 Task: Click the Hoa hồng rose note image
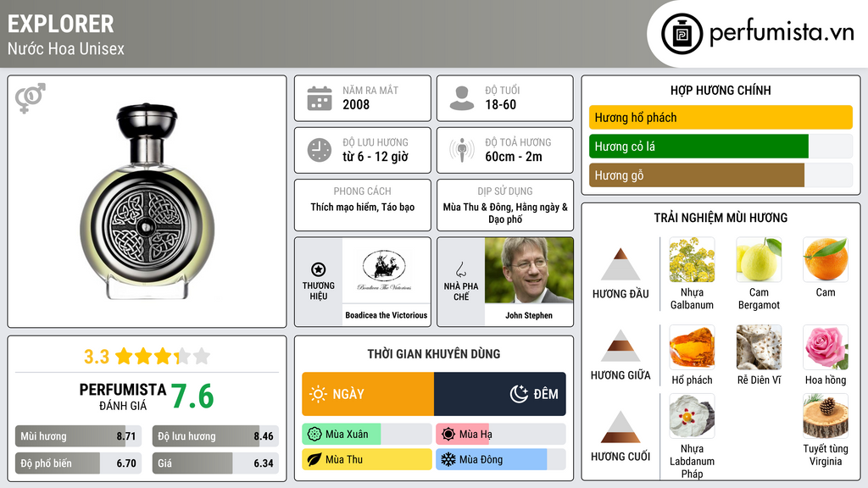pyautogui.click(x=826, y=347)
